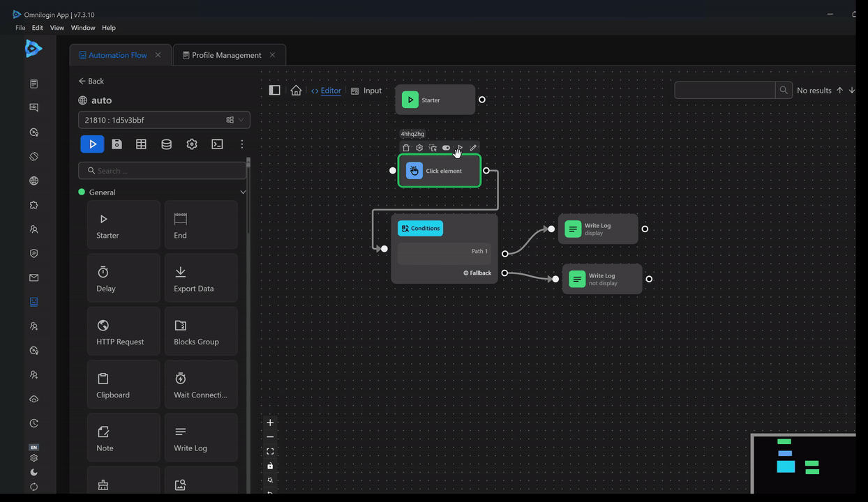Image resolution: width=868 pixels, height=502 pixels.
Task: Delete the Click element block with trash icon
Action: click(406, 148)
